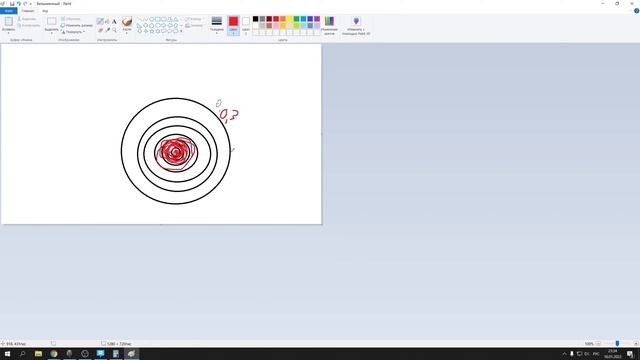Open the Rotate dropdown

(x=73, y=32)
